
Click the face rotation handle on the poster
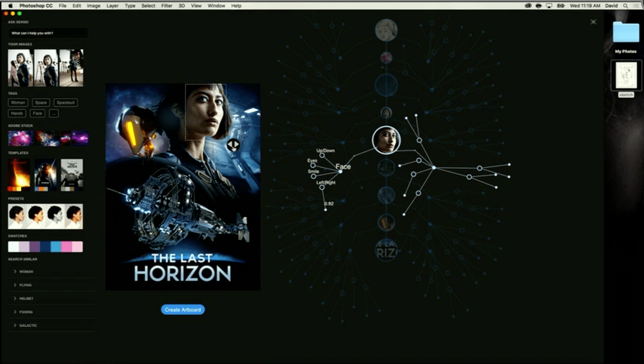pyautogui.click(x=233, y=144)
